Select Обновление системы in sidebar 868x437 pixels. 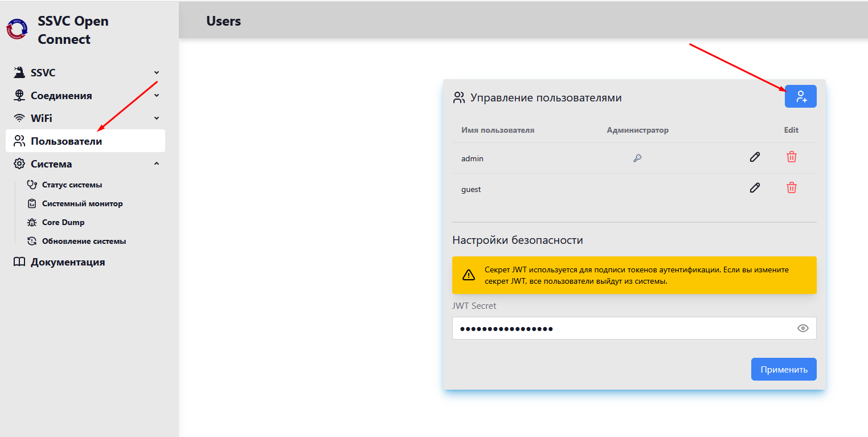tap(84, 242)
